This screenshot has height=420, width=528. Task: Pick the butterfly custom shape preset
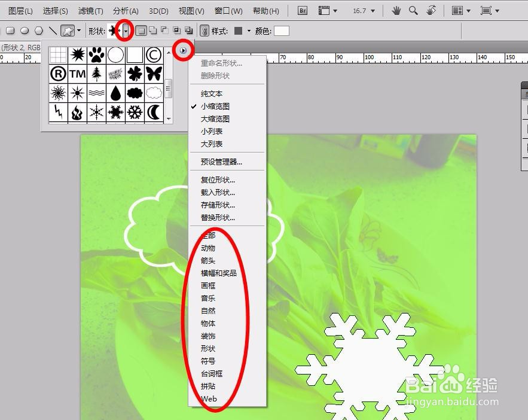pos(152,72)
